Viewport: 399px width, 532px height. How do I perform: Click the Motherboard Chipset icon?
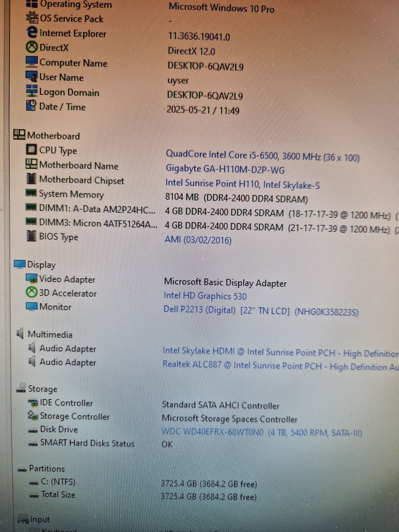(31, 178)
